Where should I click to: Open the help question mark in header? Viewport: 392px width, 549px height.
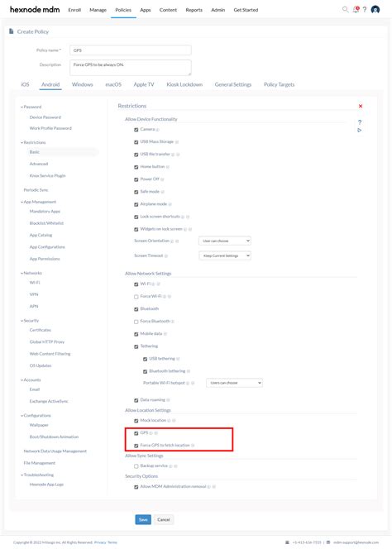click(x=365, y=9)
